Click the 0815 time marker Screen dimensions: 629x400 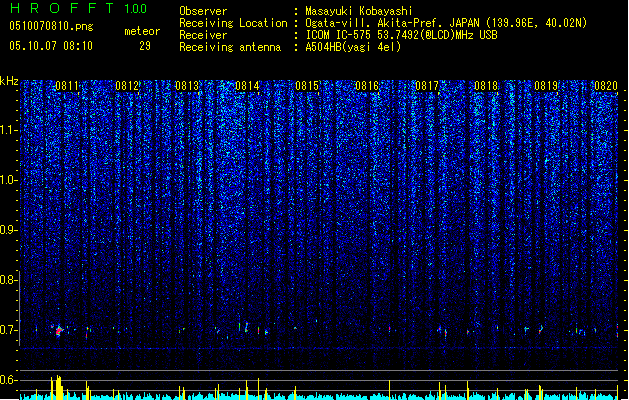(x=307, y=86)
